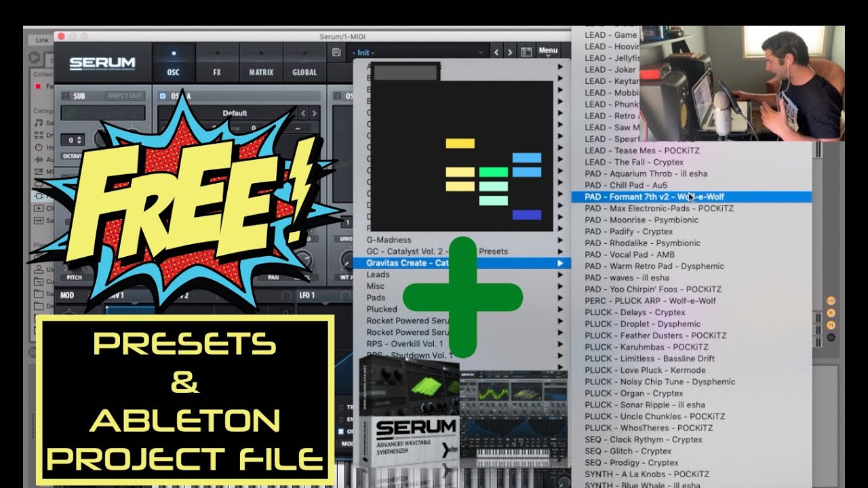Switch to the FX tab
Viewport: 868px width, 488px height.
217,63
